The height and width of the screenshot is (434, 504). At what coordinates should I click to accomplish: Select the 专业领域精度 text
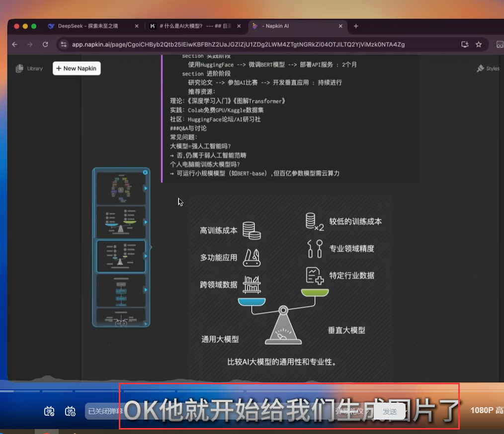coord(351,249)
